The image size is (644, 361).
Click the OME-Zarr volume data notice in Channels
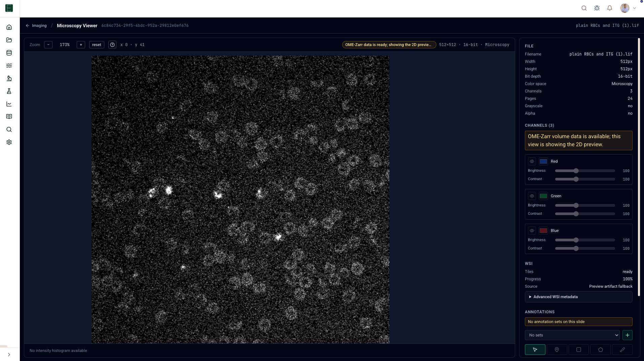578,141
